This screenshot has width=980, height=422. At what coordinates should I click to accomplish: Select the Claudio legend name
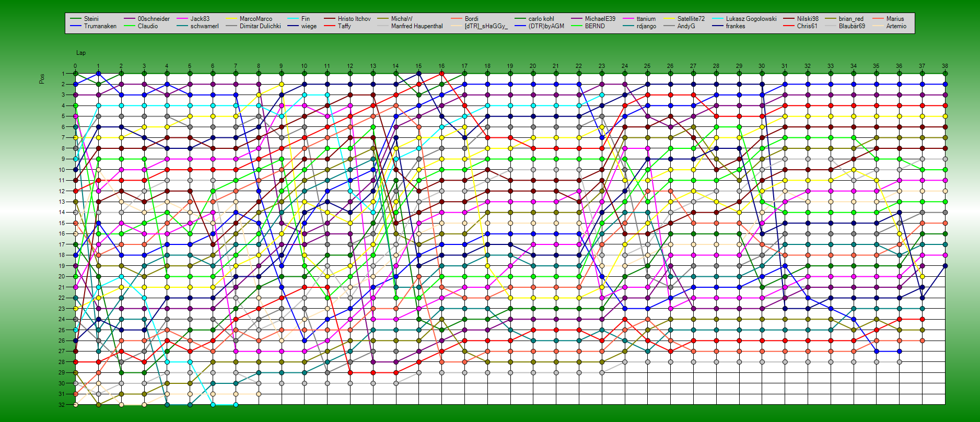148,26
